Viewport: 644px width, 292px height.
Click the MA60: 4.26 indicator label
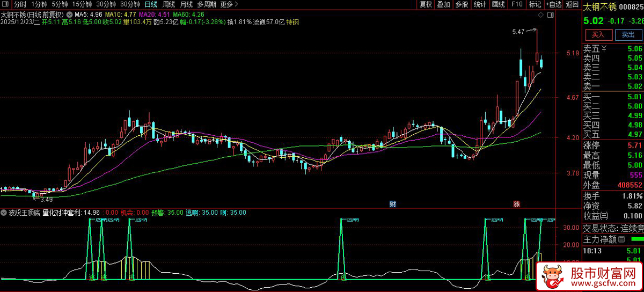pos(188,14)
